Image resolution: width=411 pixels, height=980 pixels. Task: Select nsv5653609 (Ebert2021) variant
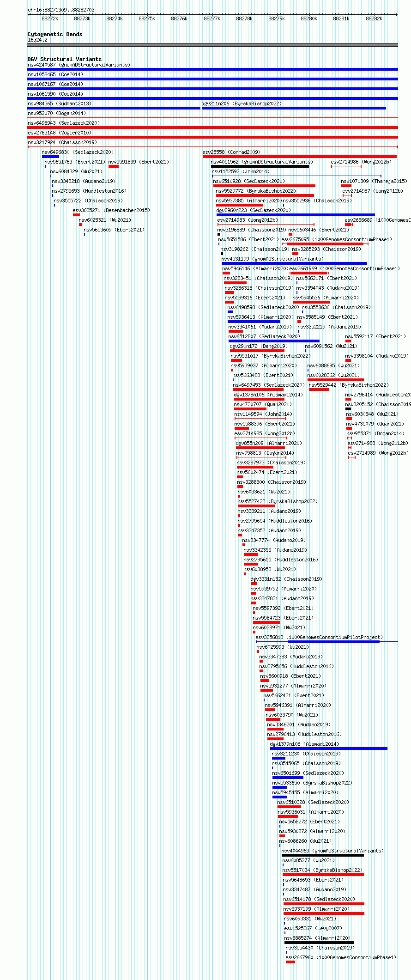click(114, 230)
